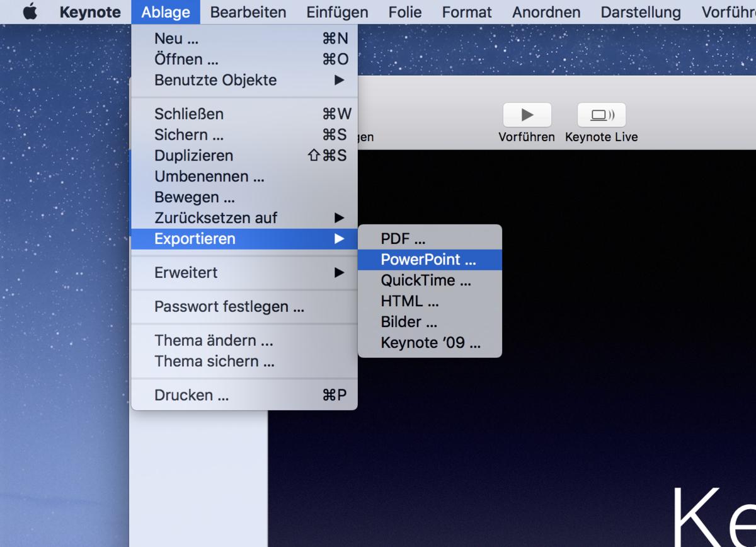Export as PDF … from submenu
Screen dimensions: 756x547
click(430, 239)
